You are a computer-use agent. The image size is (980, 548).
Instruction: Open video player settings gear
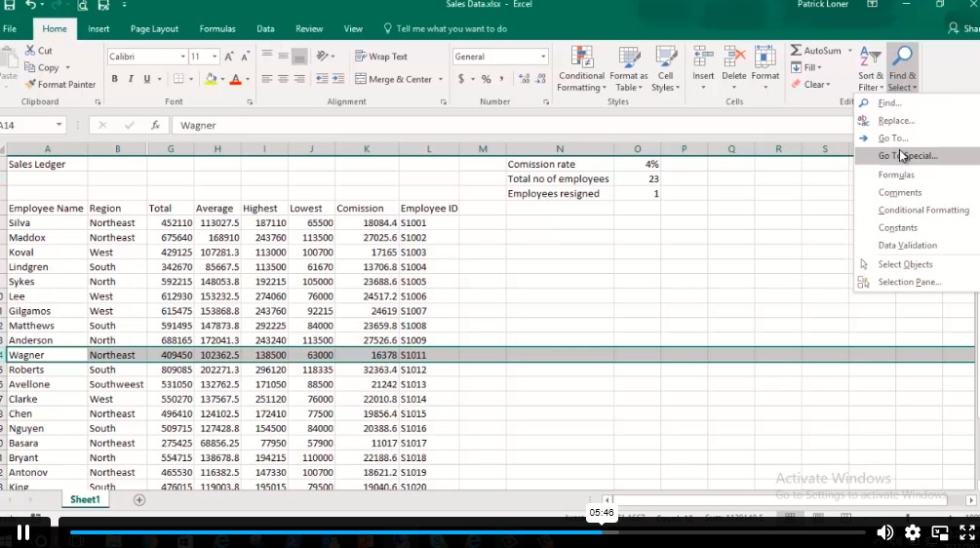[x=913, y=532]
